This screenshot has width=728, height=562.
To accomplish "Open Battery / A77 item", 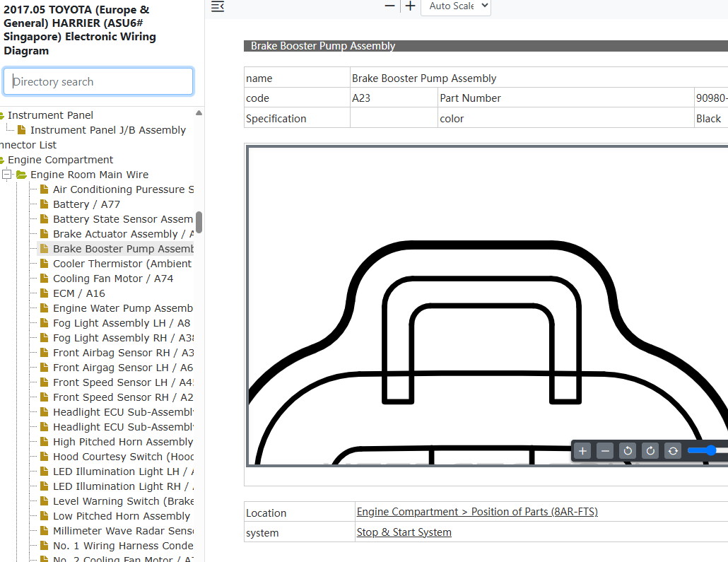I will click(86, 204).
